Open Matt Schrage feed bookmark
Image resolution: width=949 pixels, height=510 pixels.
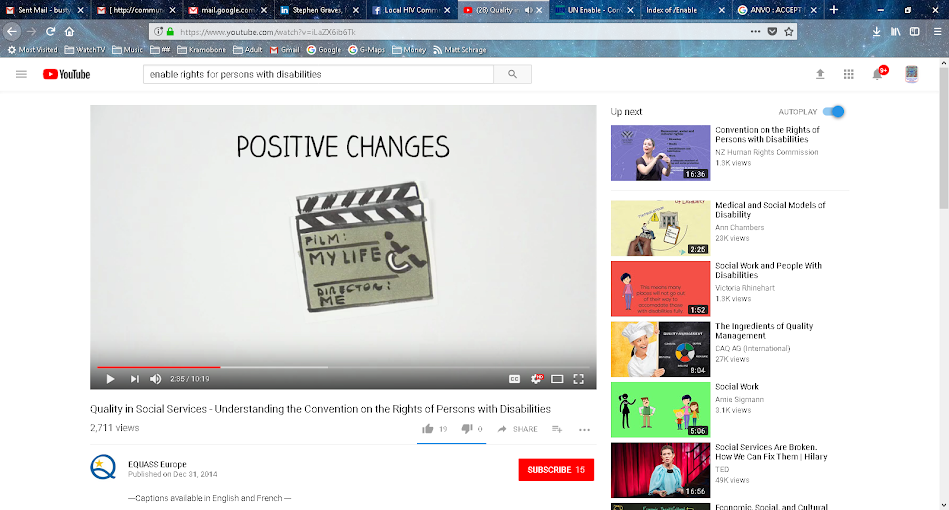pyautogui.click(x=459, y=50)
